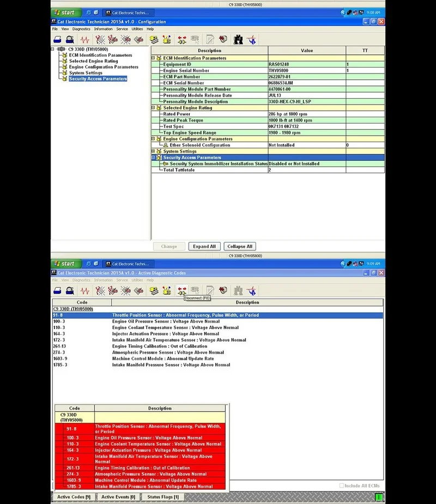
Task: Click the Configuration tool icon in top window toolbar
Action: pyautogui.click(x=167, y=40)
